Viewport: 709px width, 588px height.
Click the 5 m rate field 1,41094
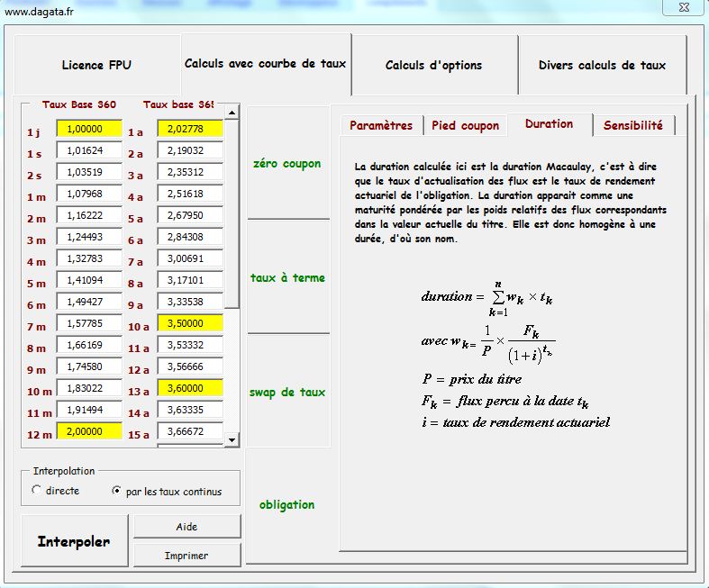[89, 280]
